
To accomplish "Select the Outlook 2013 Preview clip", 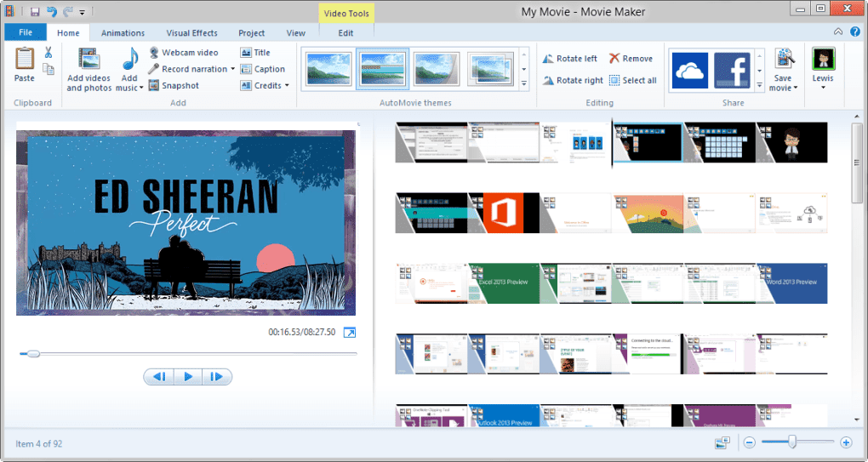I will click(x=504, y=415).
